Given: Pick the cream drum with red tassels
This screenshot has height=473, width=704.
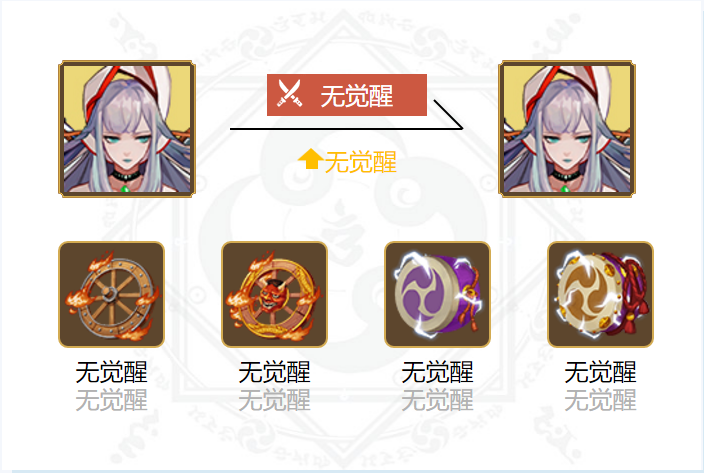Looking at the screenshot, I should (600, 294).
